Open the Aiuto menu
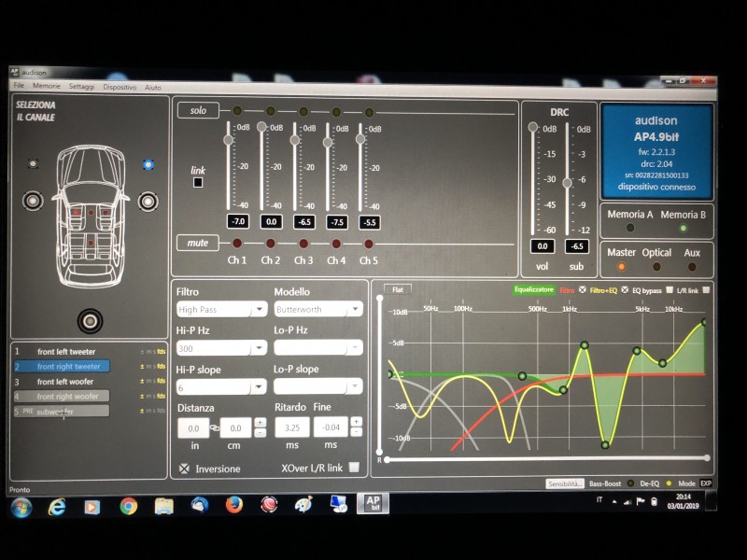The width and height of the screenshot is (747, 560). (153, 88)
